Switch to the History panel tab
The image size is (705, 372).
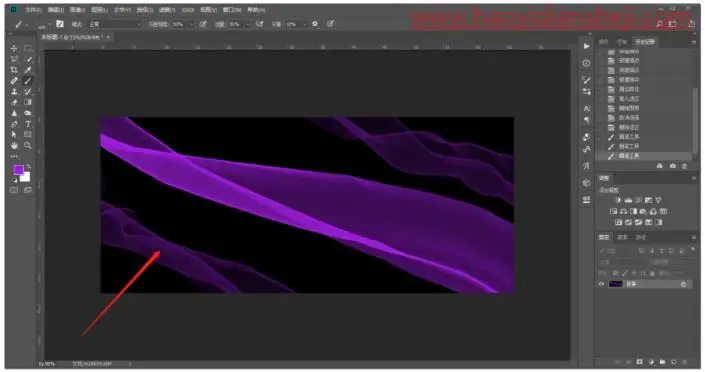tap(645, 42)
